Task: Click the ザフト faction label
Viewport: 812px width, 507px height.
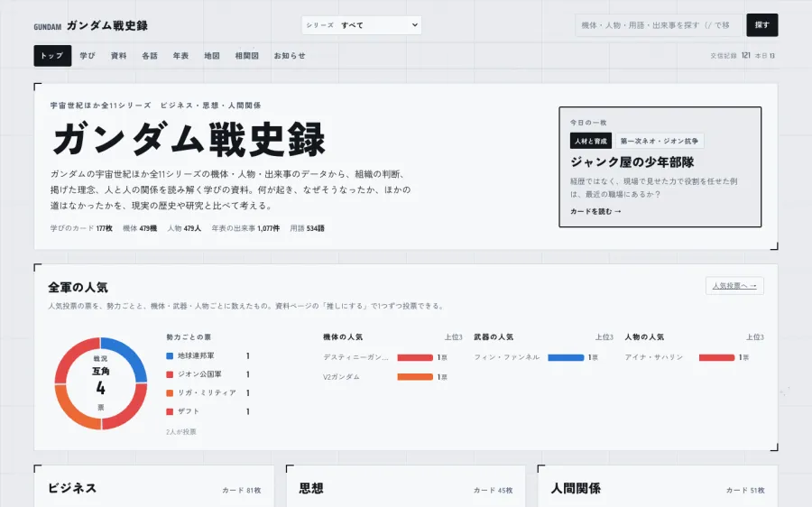Action: (189, 411)
